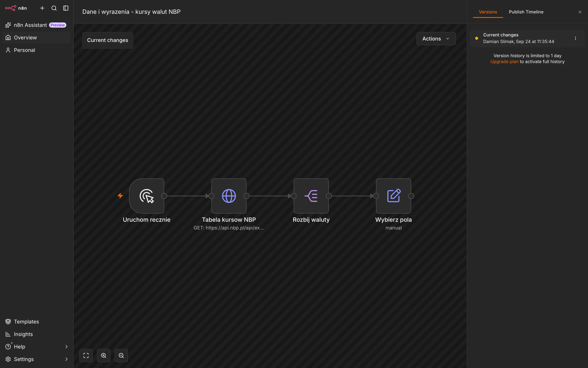The image size is (588, 368).
Task: Open three-dot menu for Current changes
Action: tap(575, 38)
